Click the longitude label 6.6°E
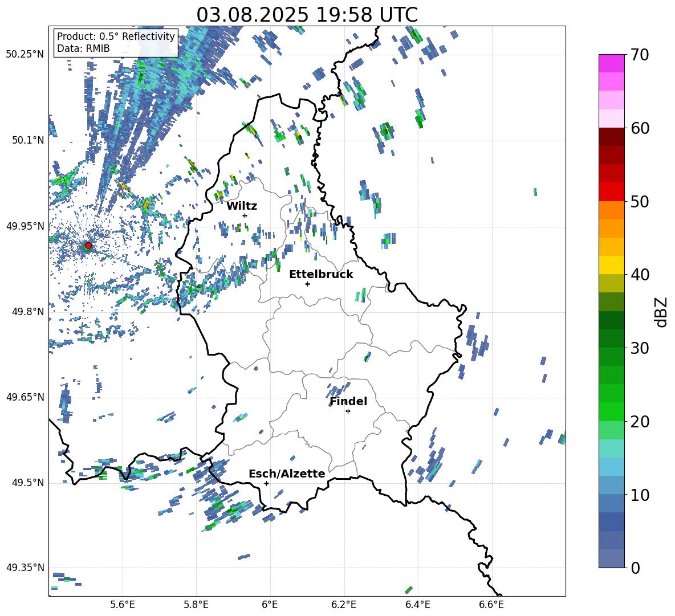The image size is (675, 616). click(491, 605)
